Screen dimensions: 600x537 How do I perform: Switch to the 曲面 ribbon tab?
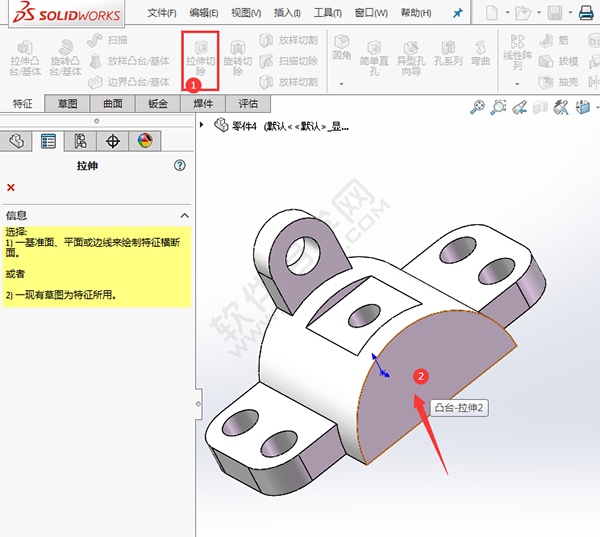[x=112, y=104]
